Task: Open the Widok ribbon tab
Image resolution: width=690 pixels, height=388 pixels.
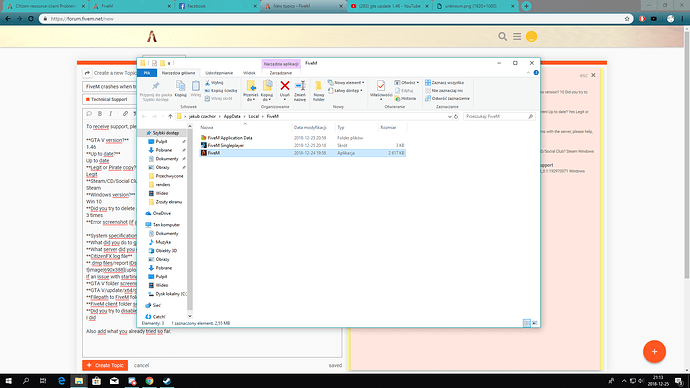Action: coord(249,73)
